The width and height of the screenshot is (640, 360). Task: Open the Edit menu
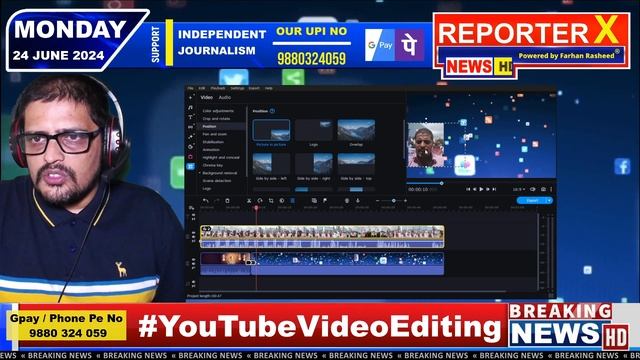click(x=202, y=88)
